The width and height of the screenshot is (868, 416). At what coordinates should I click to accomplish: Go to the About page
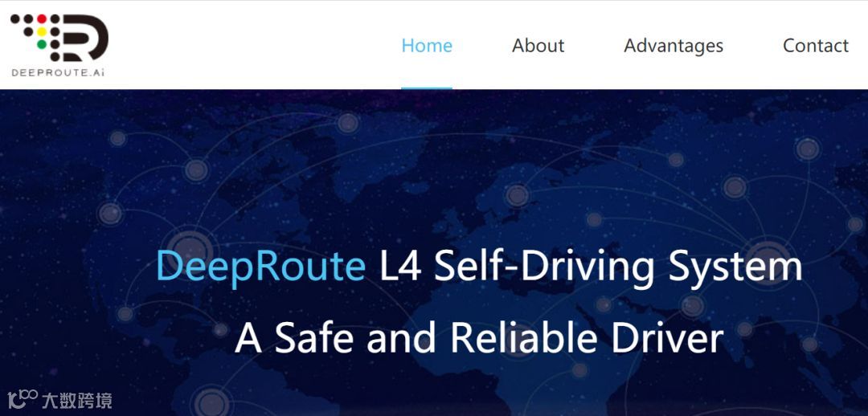(538, 45)
